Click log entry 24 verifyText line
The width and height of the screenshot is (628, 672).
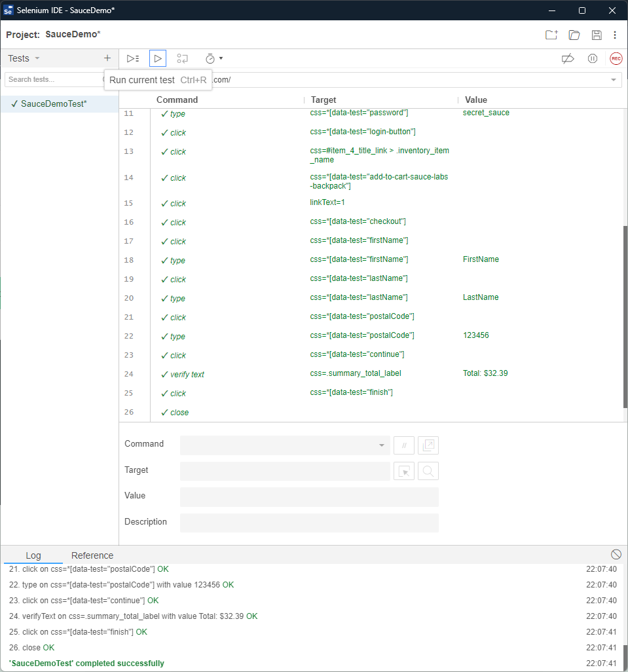133,616
